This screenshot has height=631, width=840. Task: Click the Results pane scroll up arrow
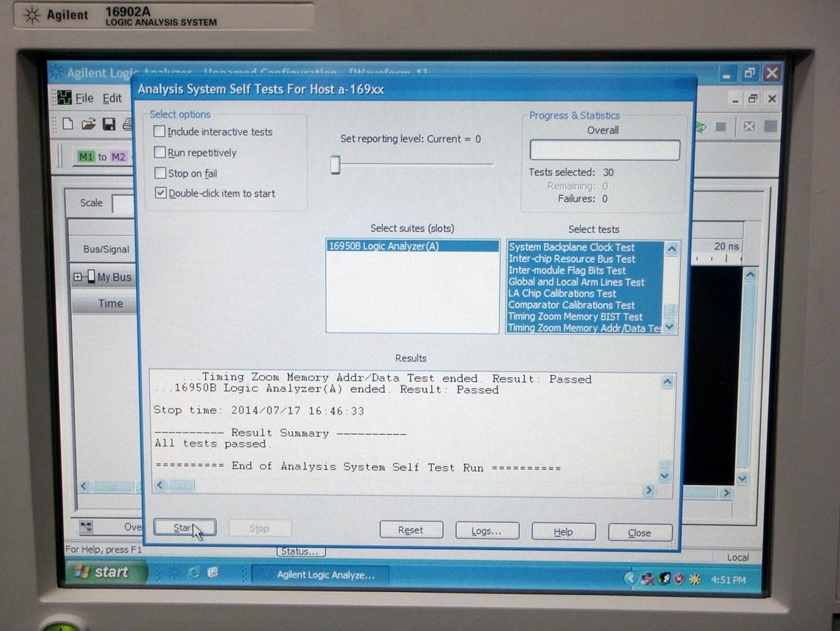pyautogui.click(x=667, y=381)
